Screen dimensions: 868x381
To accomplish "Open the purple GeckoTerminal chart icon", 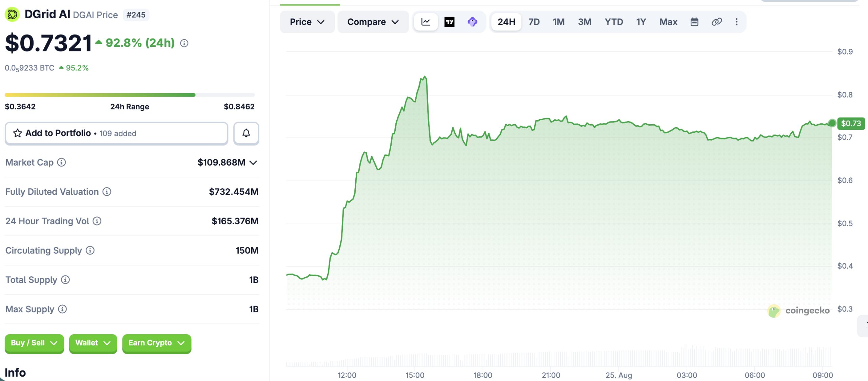I will 472,22.
